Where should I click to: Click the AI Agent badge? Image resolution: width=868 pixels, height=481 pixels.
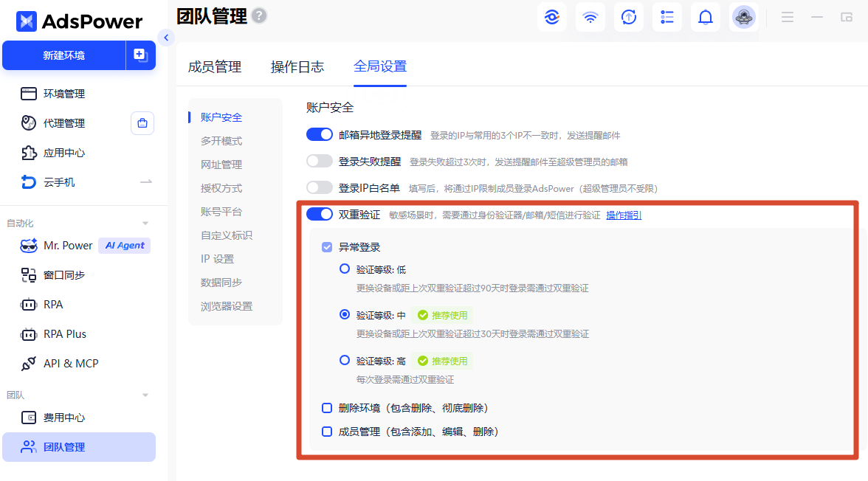[x=125, y=245]
